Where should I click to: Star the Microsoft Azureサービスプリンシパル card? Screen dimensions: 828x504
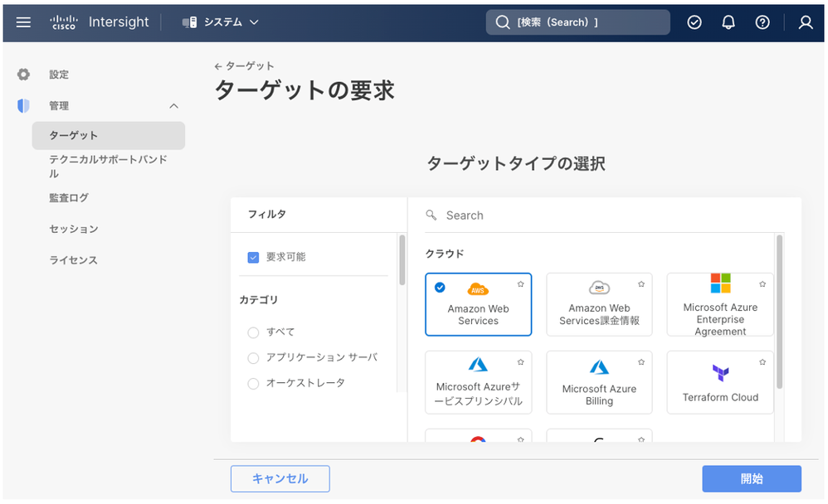point(521,362)
